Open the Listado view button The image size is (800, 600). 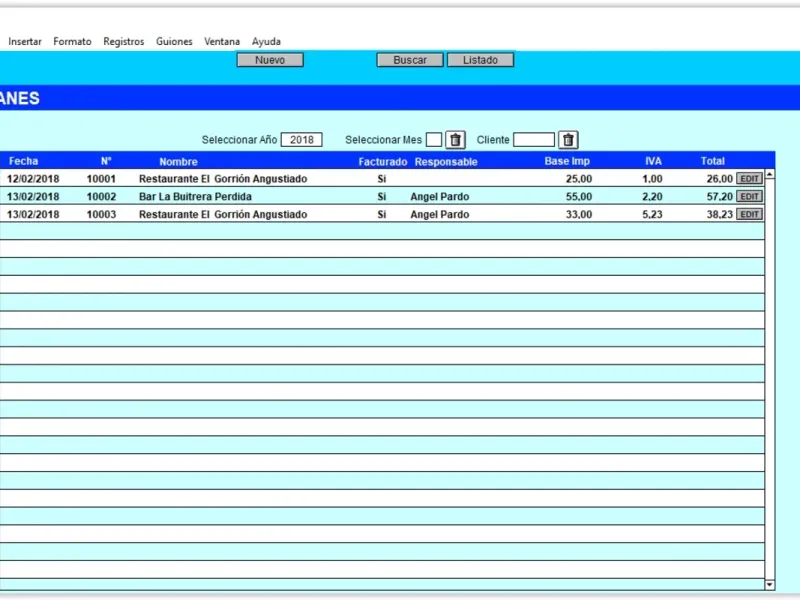(x=480, y=60)
